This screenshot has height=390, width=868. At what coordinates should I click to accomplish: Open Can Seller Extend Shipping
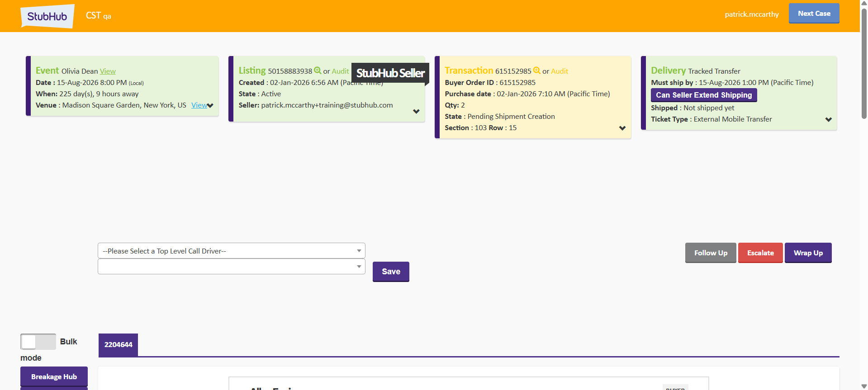pyautogui.click(x=703, y=95)
